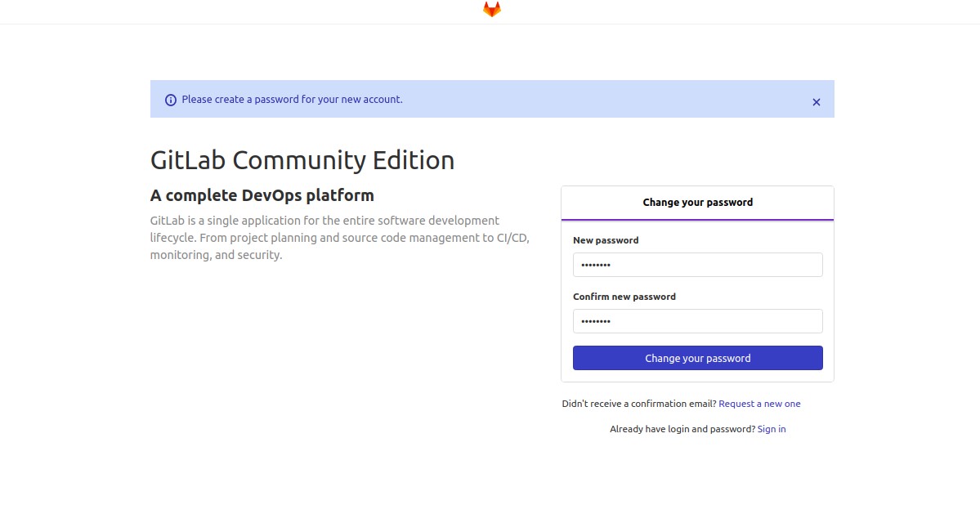Click Didn't receive a confirmation email text
The height and width of the screenshot is (505, 980).
(638, 404)
